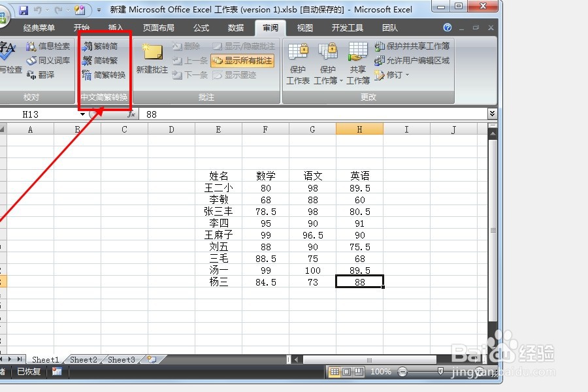
Task: Click the 翻译 translate button
Action: tap(41, 74)
